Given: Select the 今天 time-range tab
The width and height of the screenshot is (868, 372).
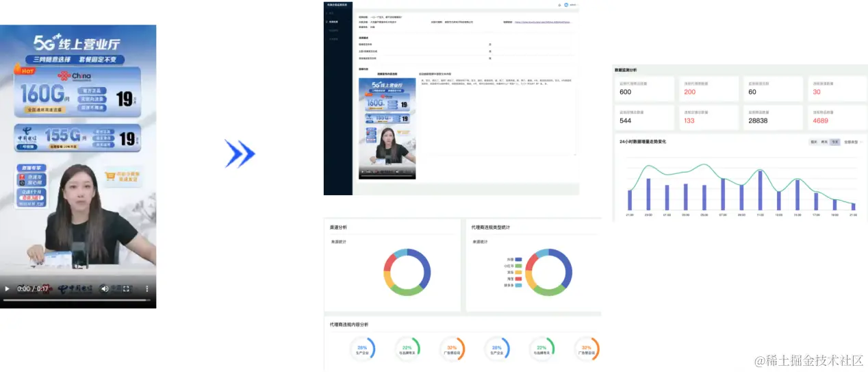Looking at the screenshot, I should point(834,142).
